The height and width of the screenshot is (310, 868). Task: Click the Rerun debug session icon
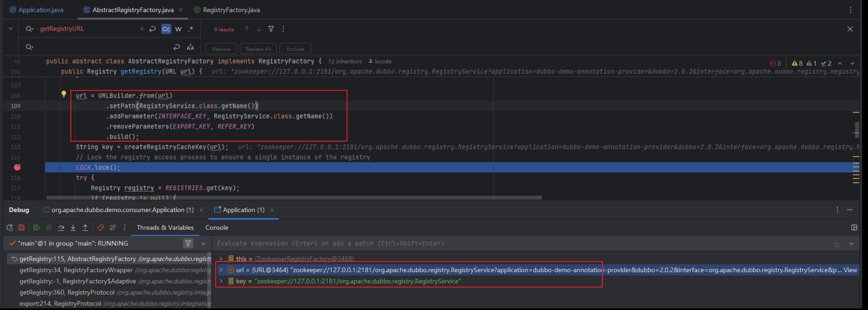[10, 228]
